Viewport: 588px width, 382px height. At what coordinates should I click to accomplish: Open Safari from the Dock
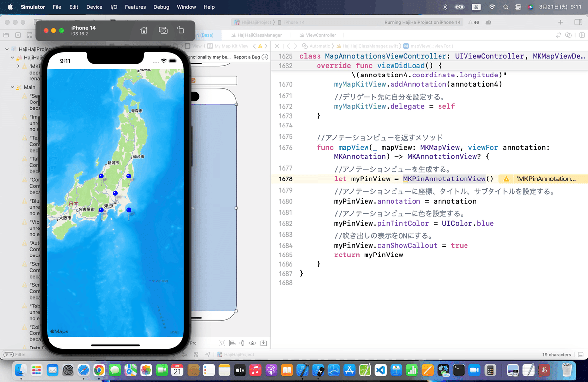click(x=83, y=370)
